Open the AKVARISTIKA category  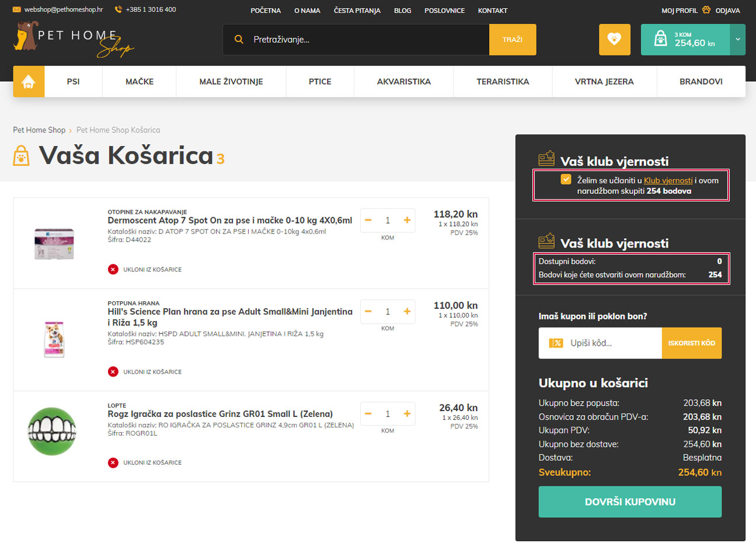coord(404,82)
